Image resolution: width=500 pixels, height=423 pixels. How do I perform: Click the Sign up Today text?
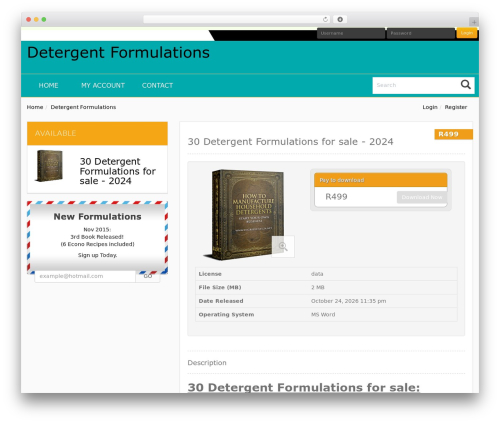pyautogui.click(x=97, y=255)
